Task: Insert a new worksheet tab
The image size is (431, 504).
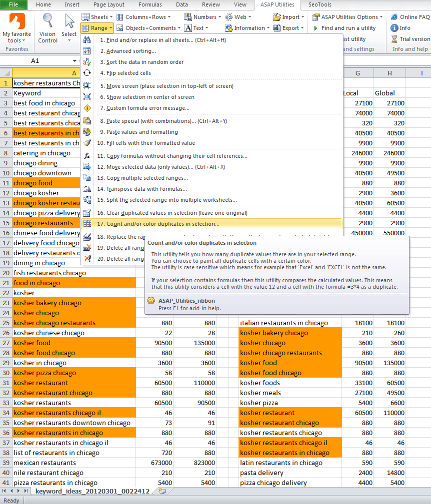Action: click(x=162, y=491)
